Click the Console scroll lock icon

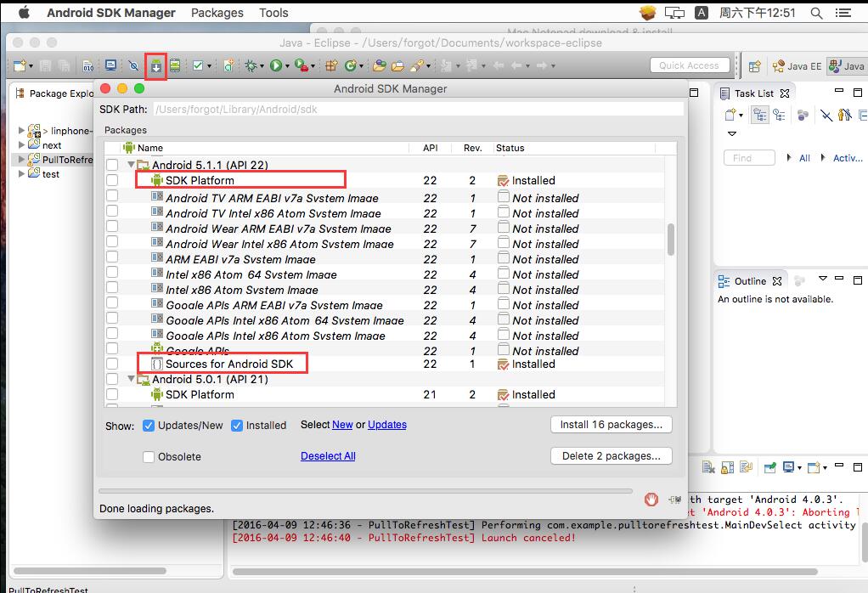pyautogui.click(x=727, y=467)
